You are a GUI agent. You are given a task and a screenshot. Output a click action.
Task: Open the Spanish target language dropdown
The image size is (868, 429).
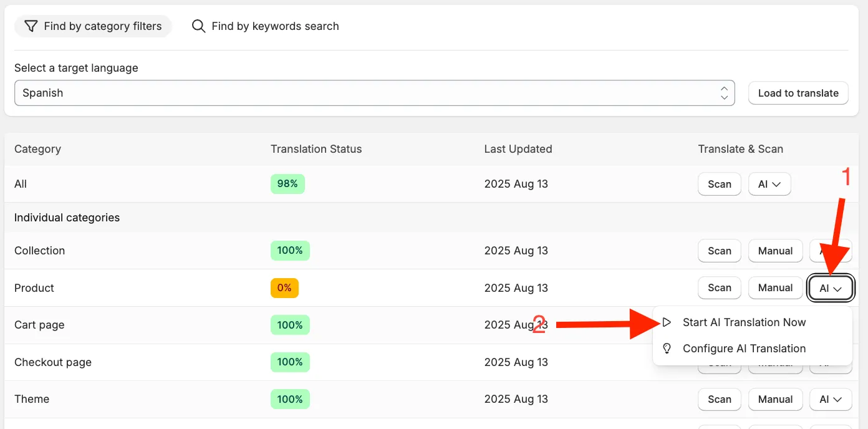pyautogui.click(x=375, y=93)
